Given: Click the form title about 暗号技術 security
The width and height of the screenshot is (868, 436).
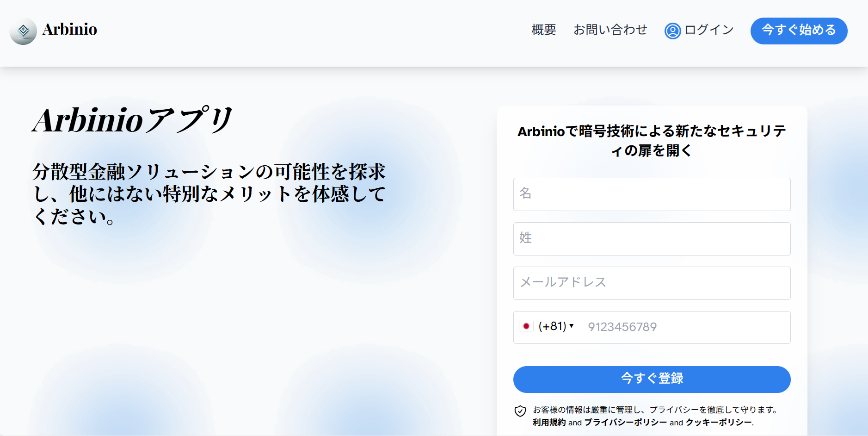Looking at the screenshot, I should pos(652,141).
